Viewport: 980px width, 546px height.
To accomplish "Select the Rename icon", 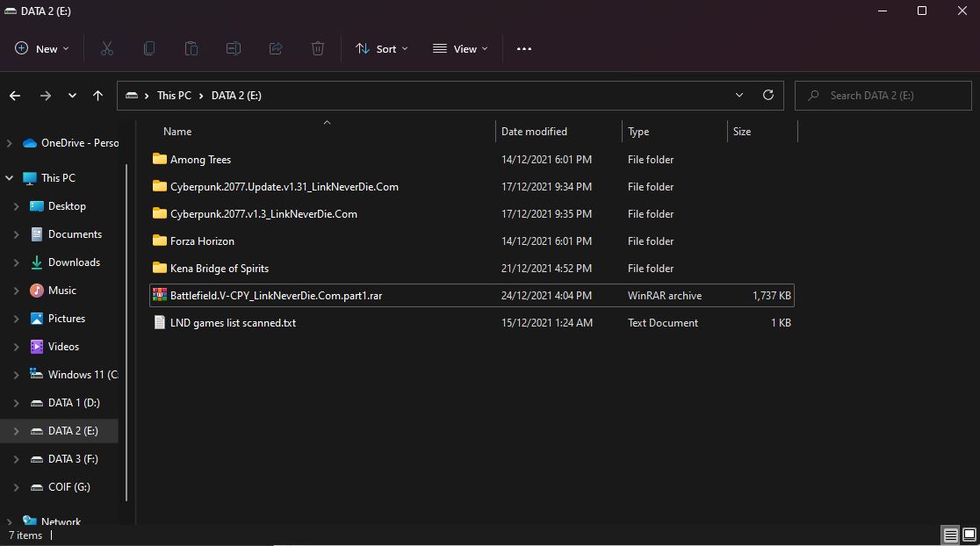I will (x=234, y=48).
